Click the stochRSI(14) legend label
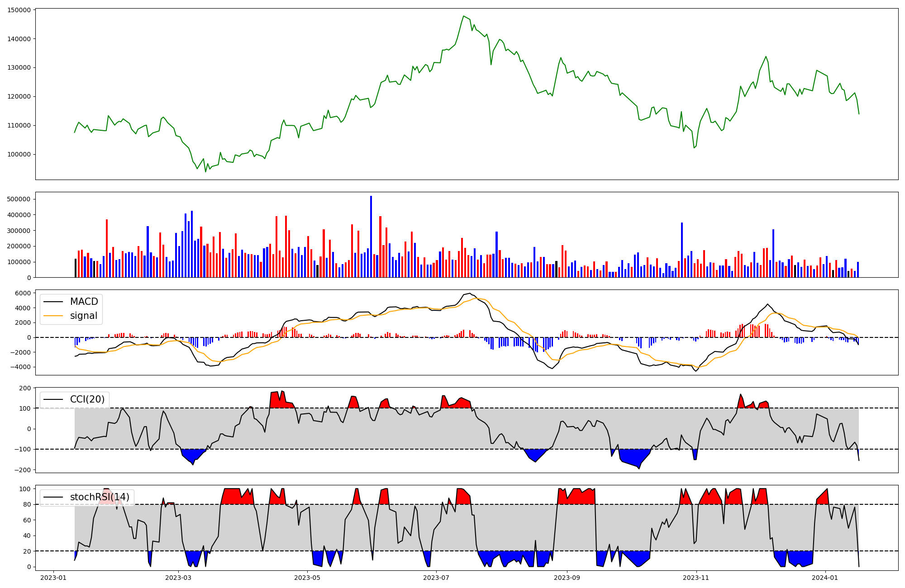 click(100, 497)
